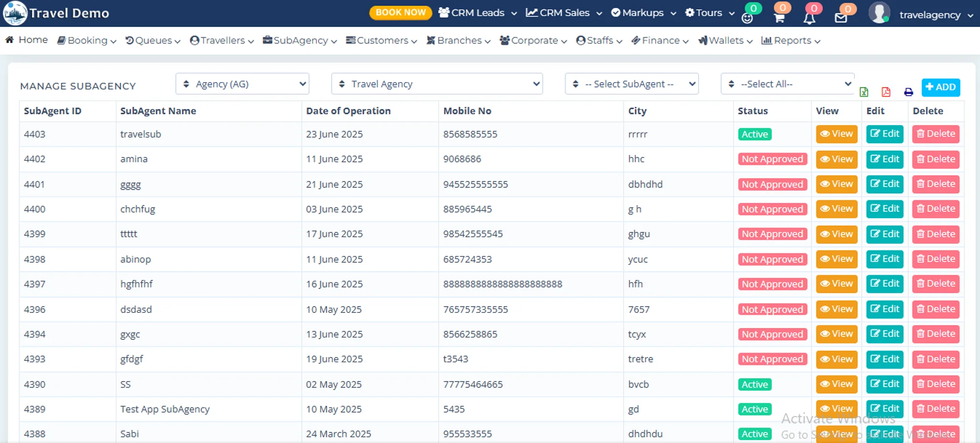Open the CRM Leads menu
Screen dimensions: 980x443
click(477, 13)
